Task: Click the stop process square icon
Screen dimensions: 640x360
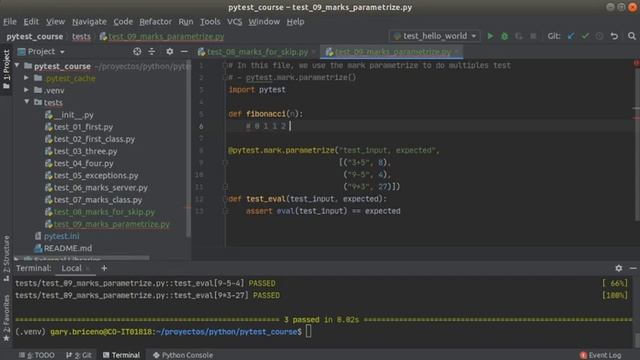Action: coord(533,36)
